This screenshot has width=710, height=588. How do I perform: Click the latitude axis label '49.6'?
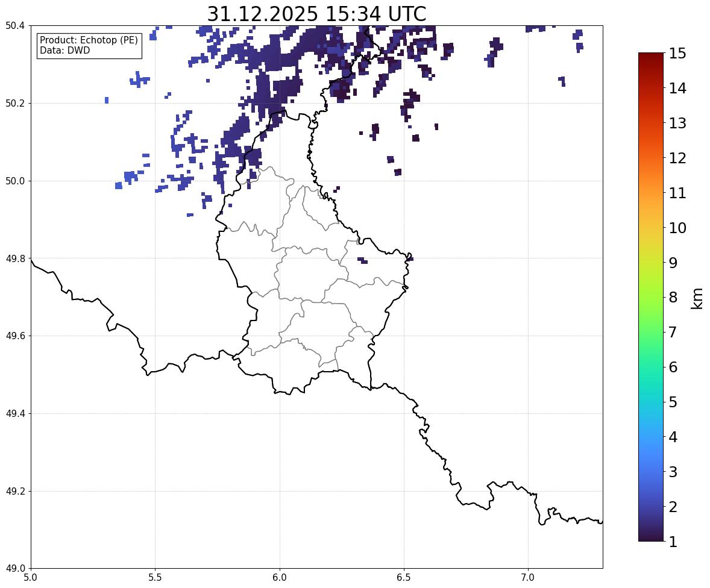pyautogui.click(x=15, y=336)
